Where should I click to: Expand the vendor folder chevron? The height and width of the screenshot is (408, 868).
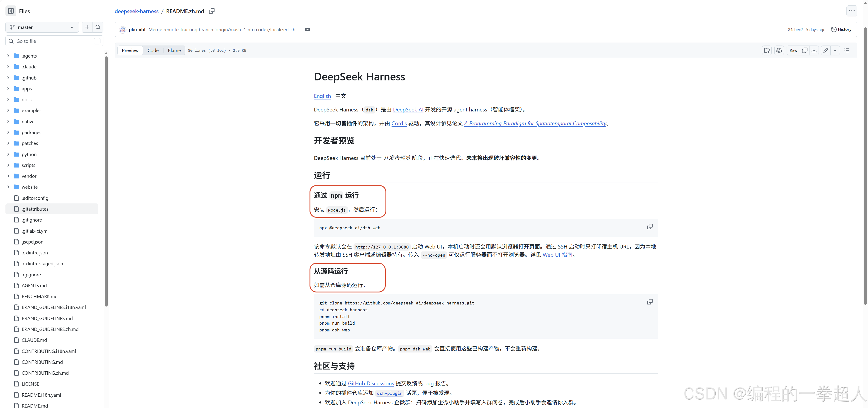point(8,176)
